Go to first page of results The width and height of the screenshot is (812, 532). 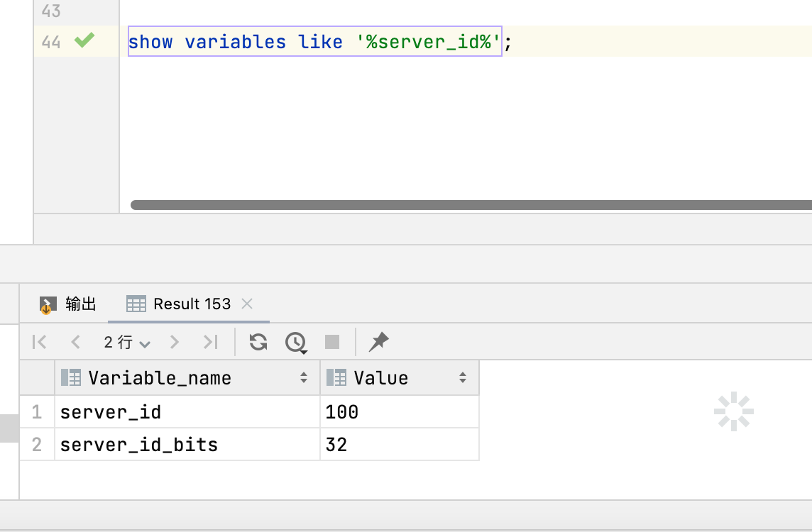pos(40,343)
